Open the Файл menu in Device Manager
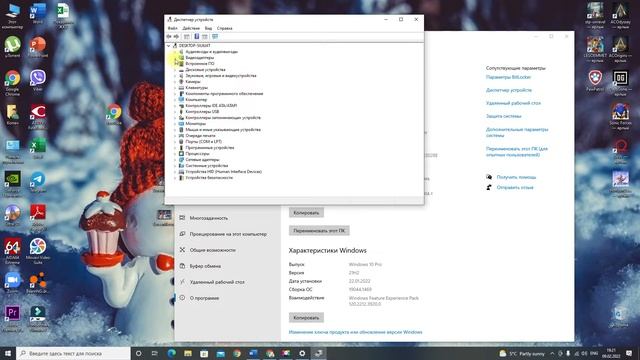Viewport: 640px width, 360px height. point(172,28)
